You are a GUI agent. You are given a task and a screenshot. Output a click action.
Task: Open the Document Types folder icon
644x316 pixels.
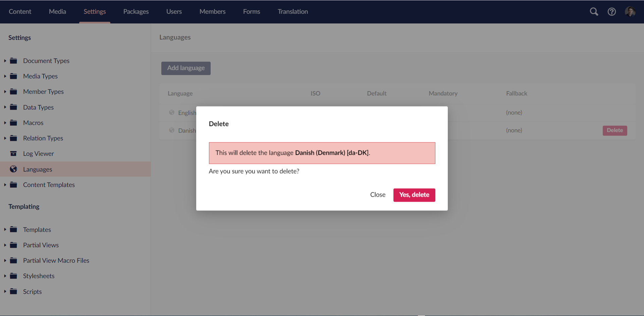pyautogui.click(x=13, y=61)
